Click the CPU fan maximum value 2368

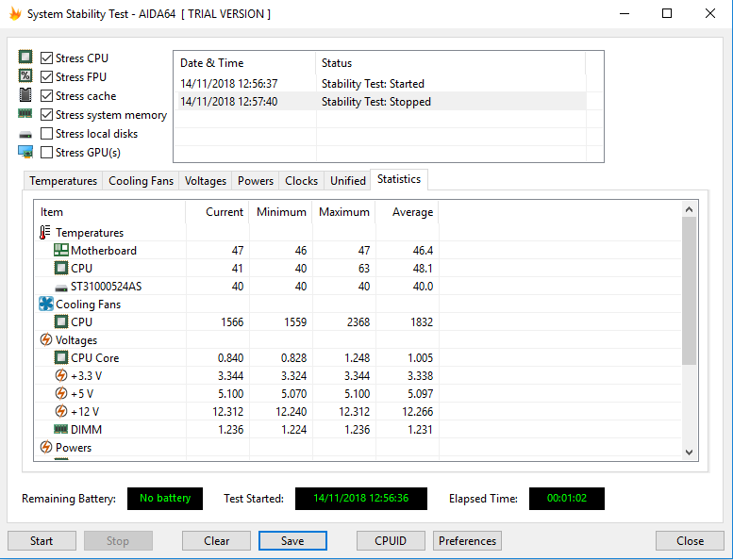[x=358, y=322]
